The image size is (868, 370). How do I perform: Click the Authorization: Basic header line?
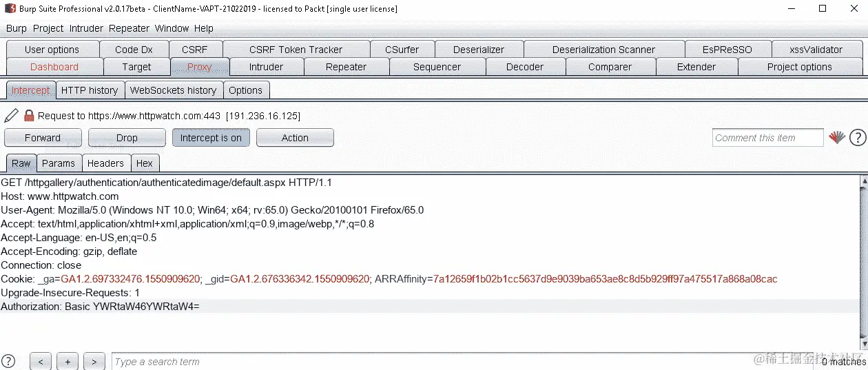(x=429, y=306)
